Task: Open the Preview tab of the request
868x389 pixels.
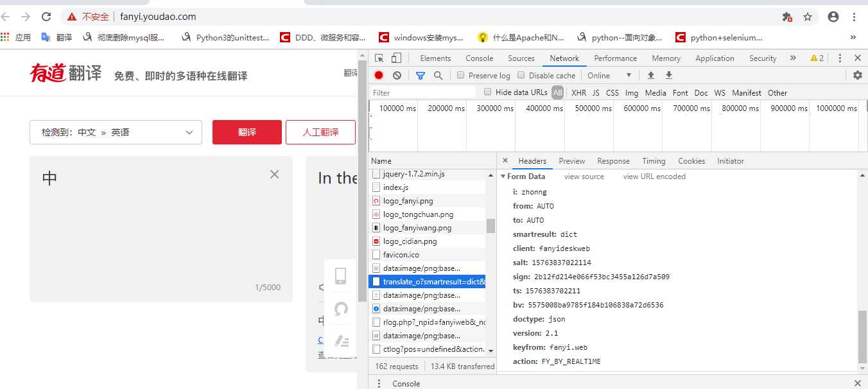Action: [571, 160]
